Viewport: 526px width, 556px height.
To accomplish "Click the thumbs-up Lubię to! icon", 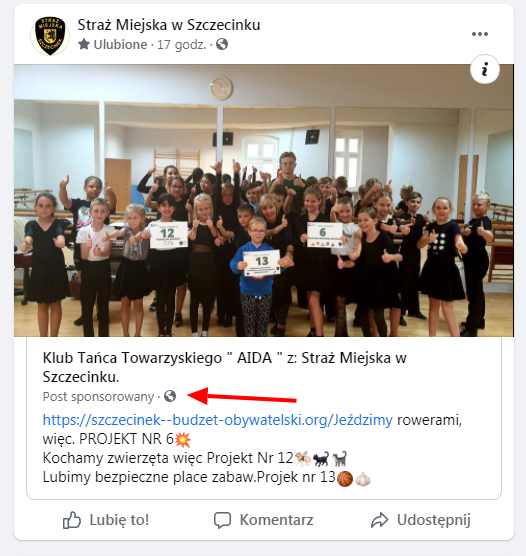I will [x=72, y=520].
